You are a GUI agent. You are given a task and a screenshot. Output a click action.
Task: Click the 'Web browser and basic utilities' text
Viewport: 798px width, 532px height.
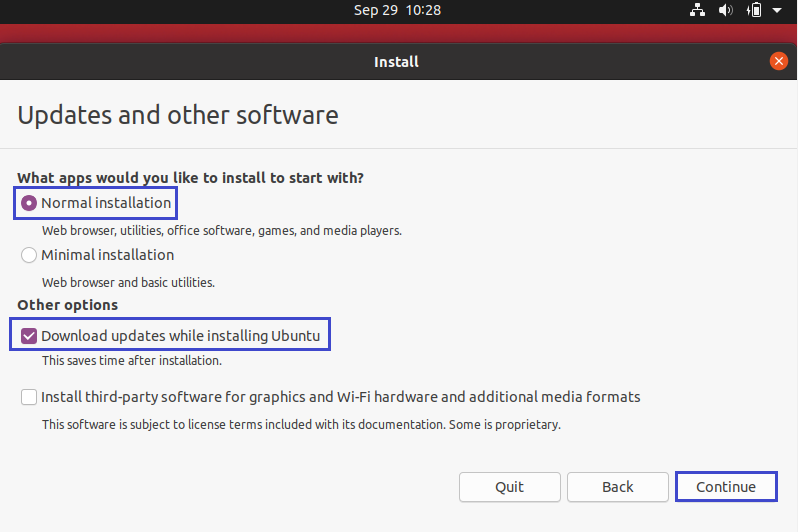coord(128,282)
